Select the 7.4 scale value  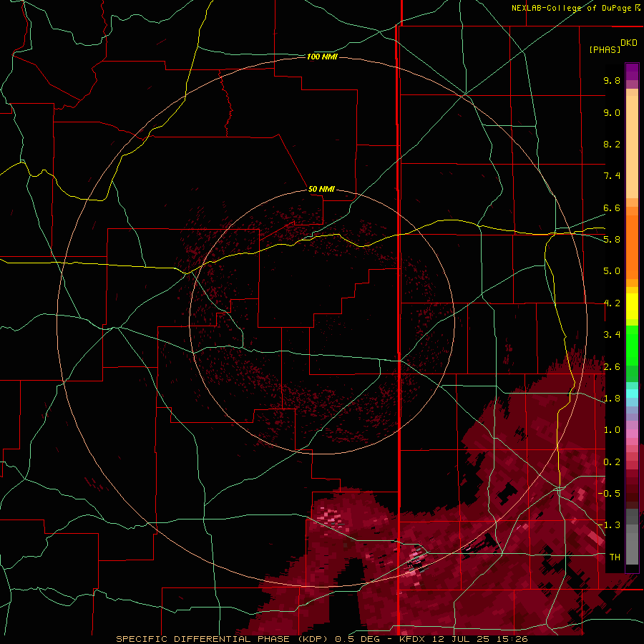[x=612, y=176]
